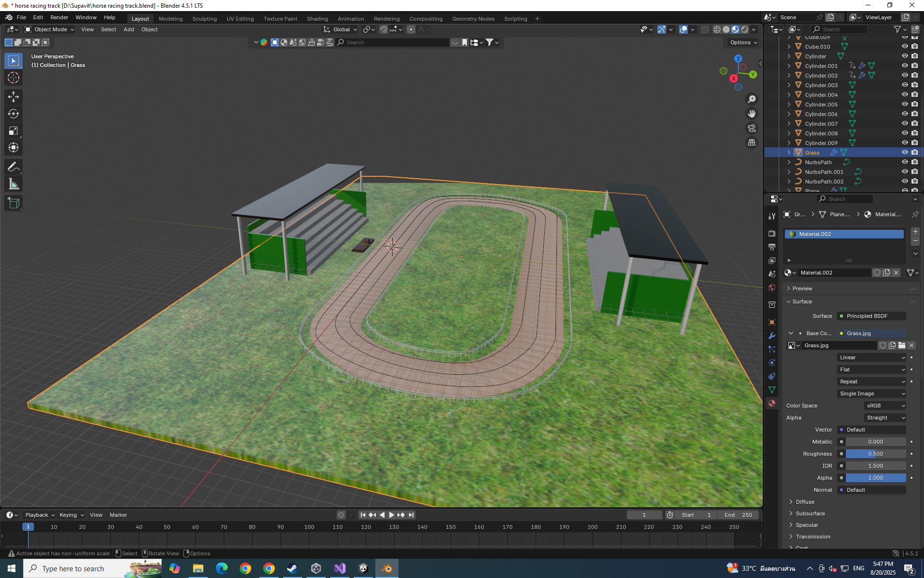Viewport: 924px width, 578px height.
Task: Switch to the Shading workspace tab
Action: 317,19
